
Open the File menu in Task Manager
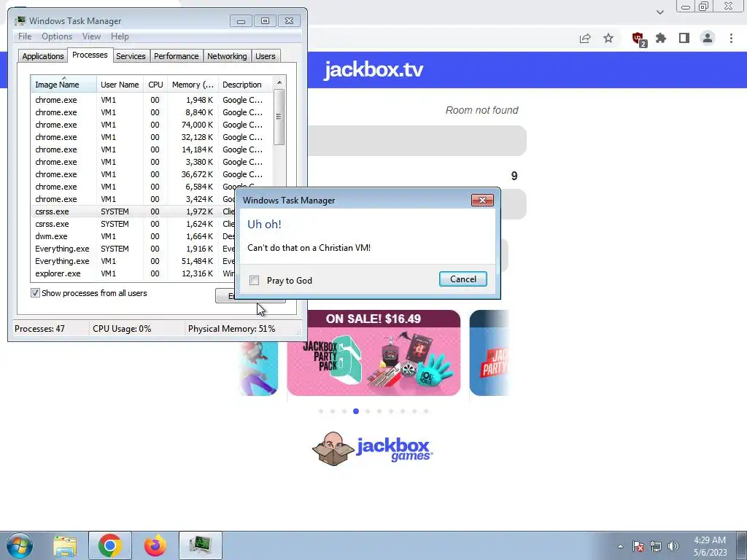25,36
